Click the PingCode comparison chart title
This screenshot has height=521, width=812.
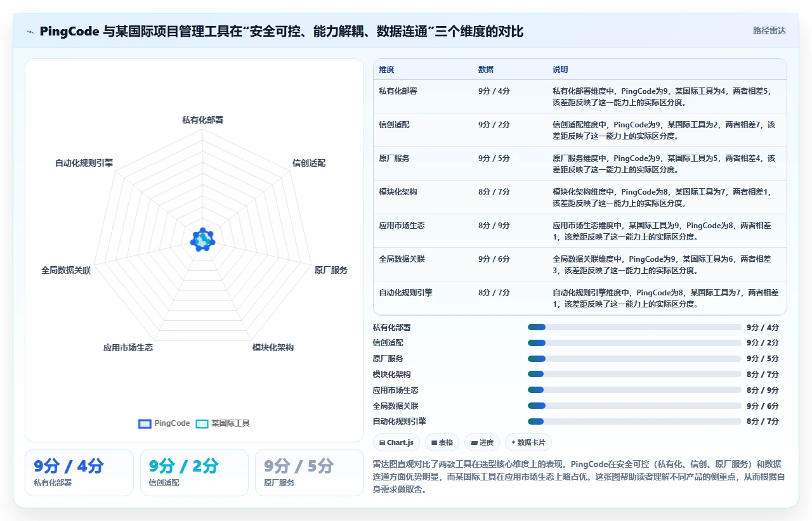pyautogui.click(x=281, y=31)
